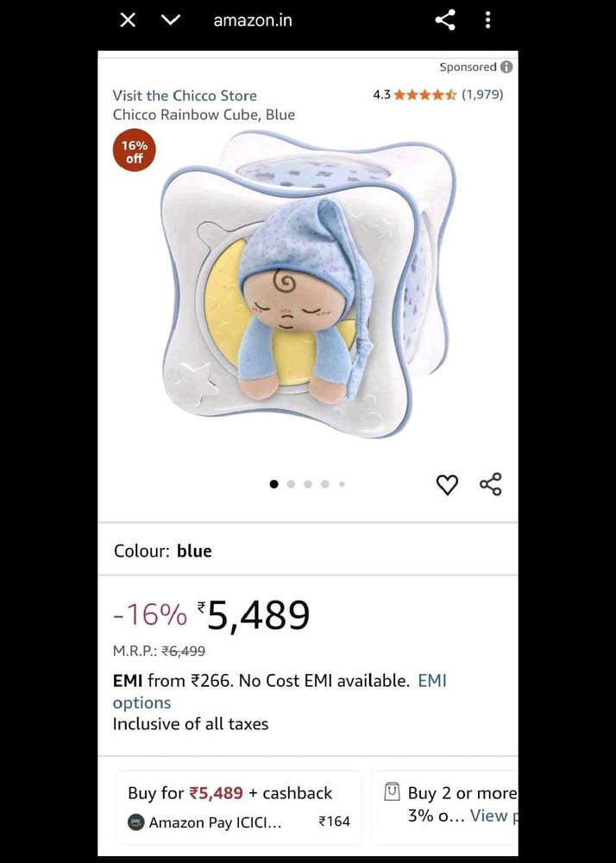Screen dimensions: 616x863
Task: Select the second image carousel dot
Action: [x=291, y=484]
